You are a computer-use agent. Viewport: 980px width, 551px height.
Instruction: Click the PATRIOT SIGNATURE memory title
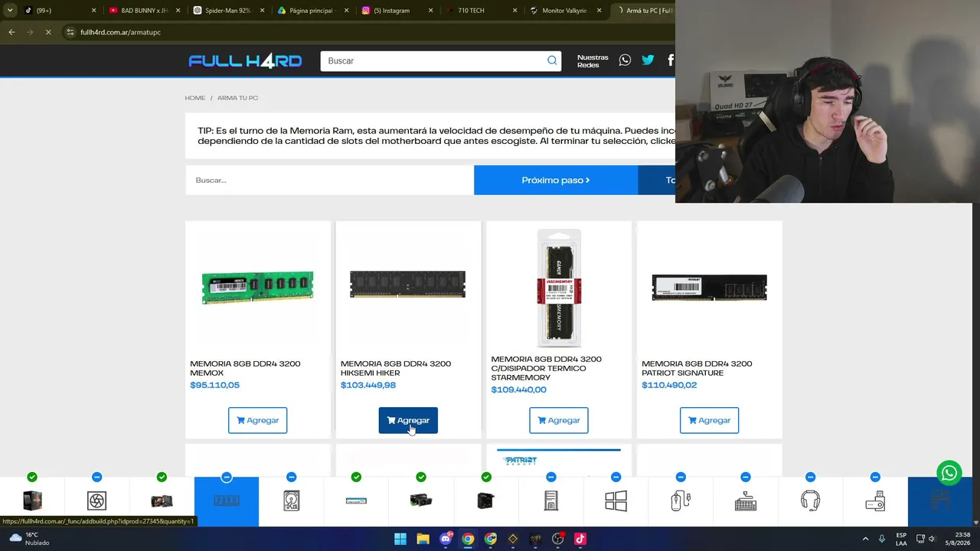point(697,368)
